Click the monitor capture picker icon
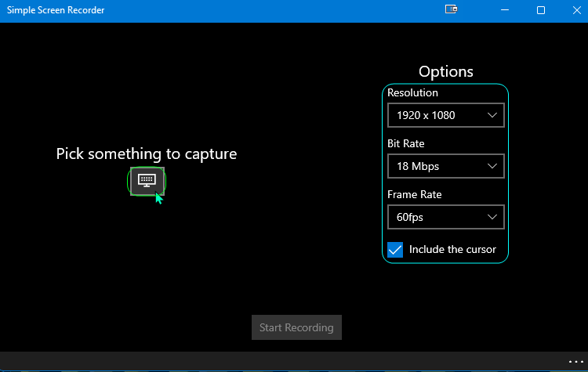This screenshot has width=588, height=372. pos(147,182)
